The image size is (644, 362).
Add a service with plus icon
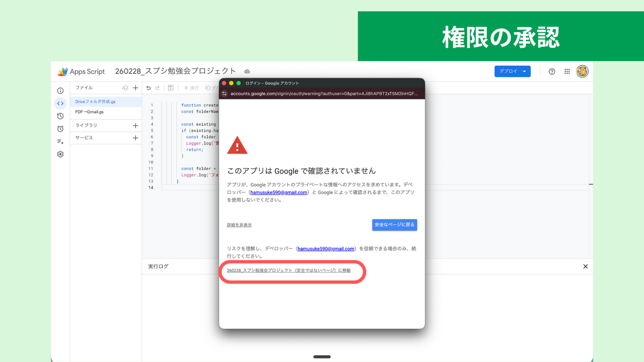pyautogui.click(x=136, y=138)
